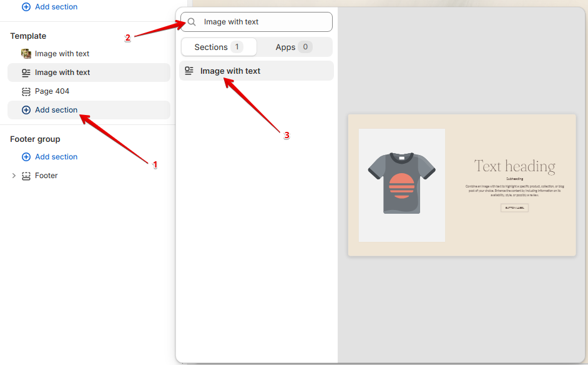The image size is (588, 365).
Task: Expand the Footer section chevron
Action: [x=14, y=176]
